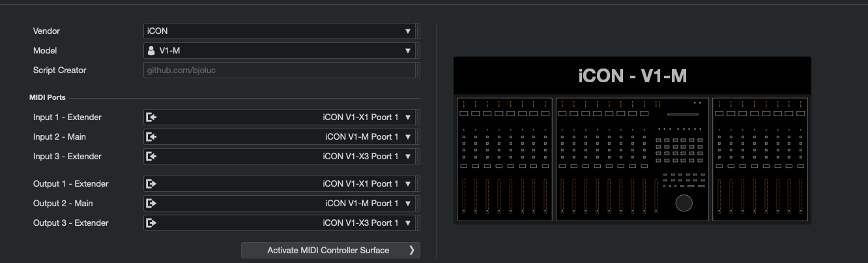Image resolution: width=868 pixels, height=263 pixels.
Task: Click the display strip on the main unit preview
Action: click(x=682, y=114)
